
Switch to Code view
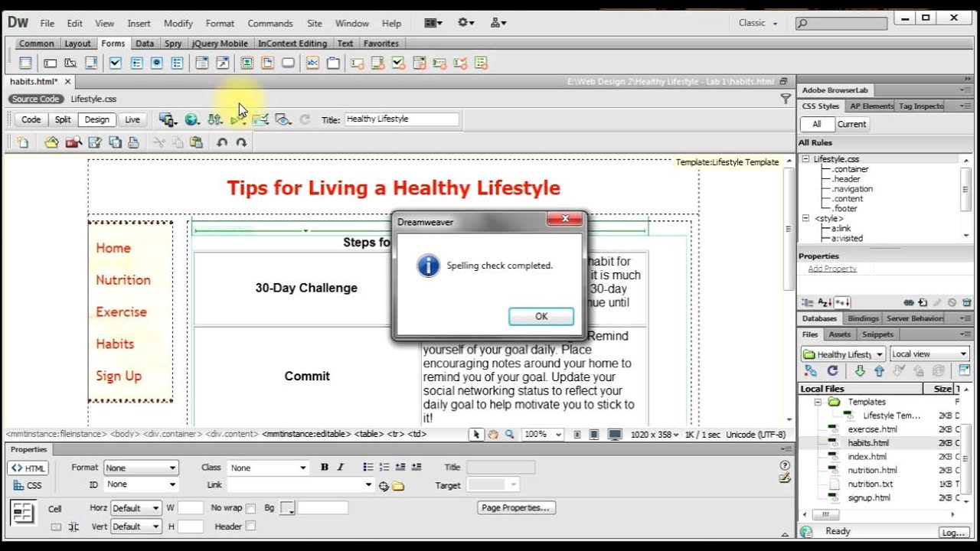pyautogui.click(x=31, y=119)
